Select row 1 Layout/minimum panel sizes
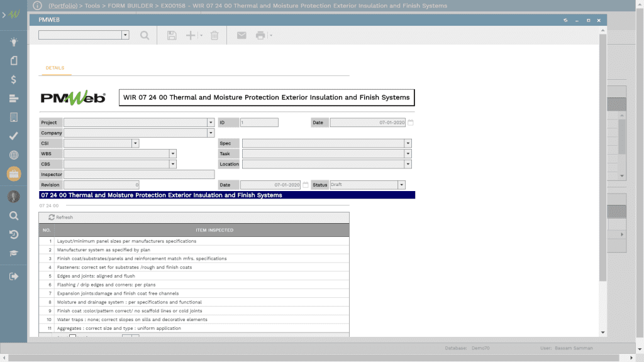This screenshot has height=362, width=644. (x=194, y=241)
